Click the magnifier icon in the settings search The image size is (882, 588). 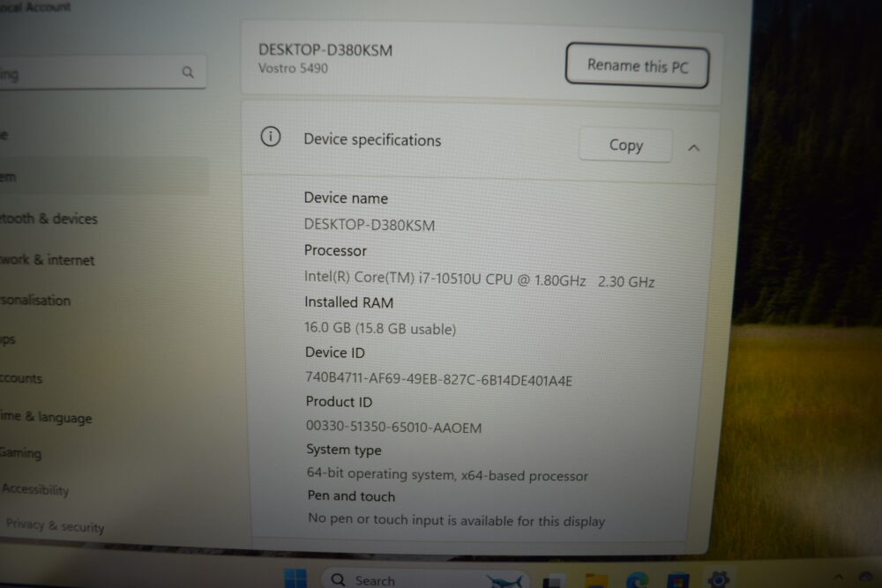click(x=188, y=72)
